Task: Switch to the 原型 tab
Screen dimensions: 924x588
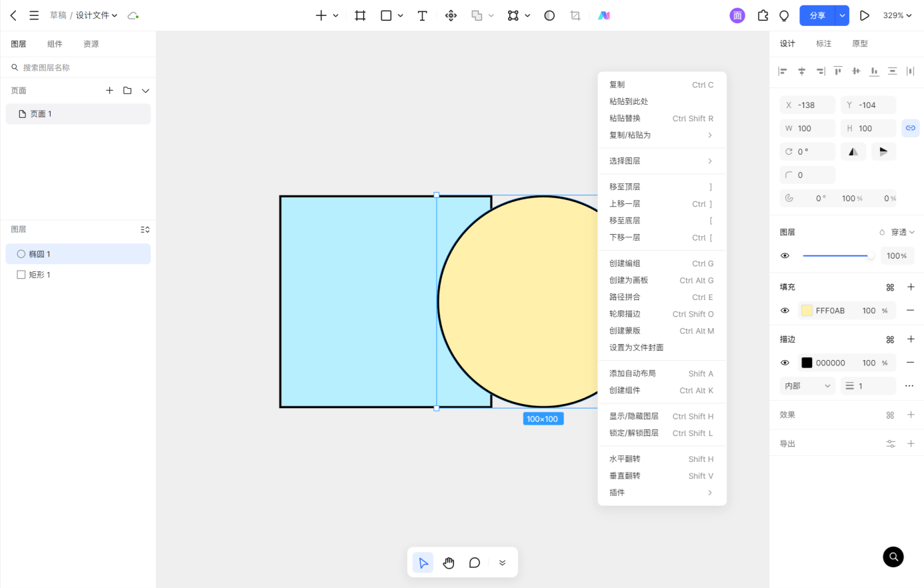Action: tap(860, 43)
